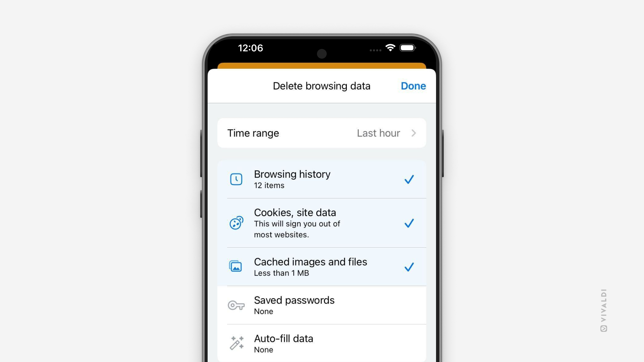Click the auto-fill data icon
The height and width of the screenshot is (362, 644).
click(x=236, y=343)
